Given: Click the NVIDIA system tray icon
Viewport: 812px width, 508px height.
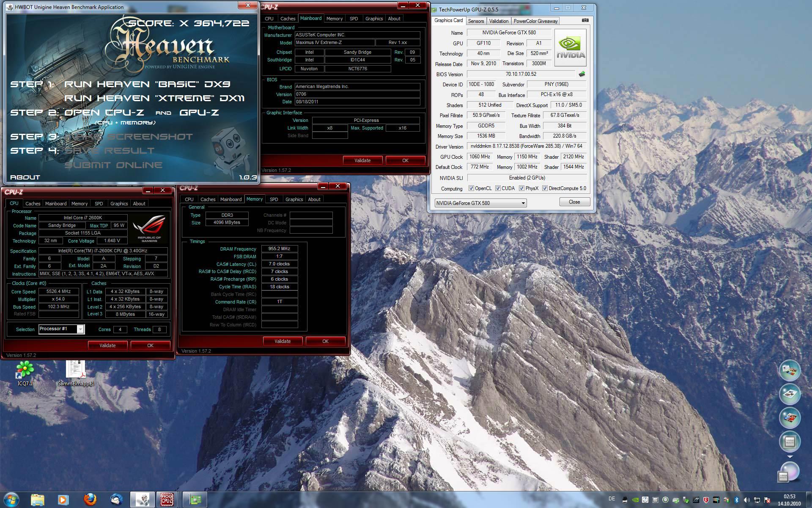Looking at the screenshot, I should [x=635, y=500].
